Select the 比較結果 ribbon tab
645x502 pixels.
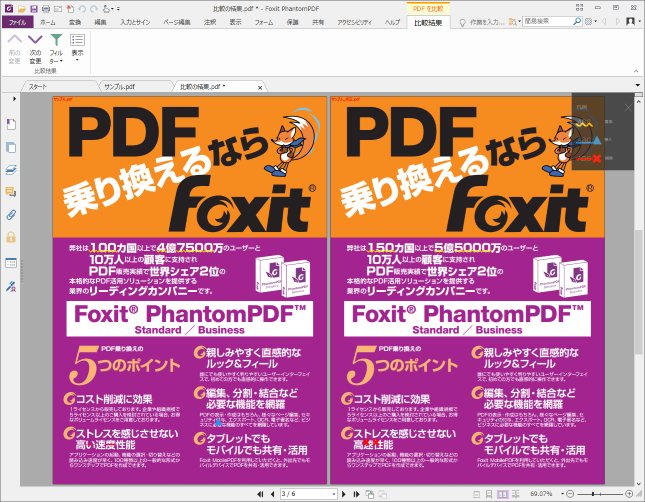tap(428, 23)
